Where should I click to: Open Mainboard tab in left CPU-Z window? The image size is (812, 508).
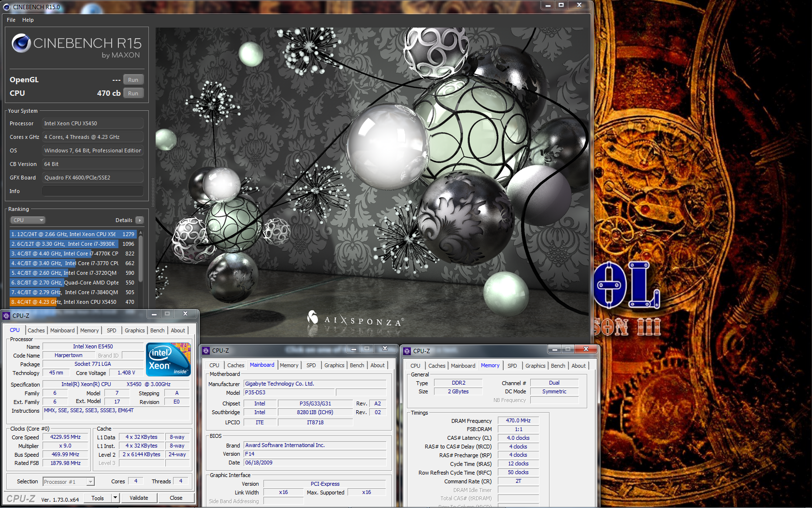[x=62, y=330]
